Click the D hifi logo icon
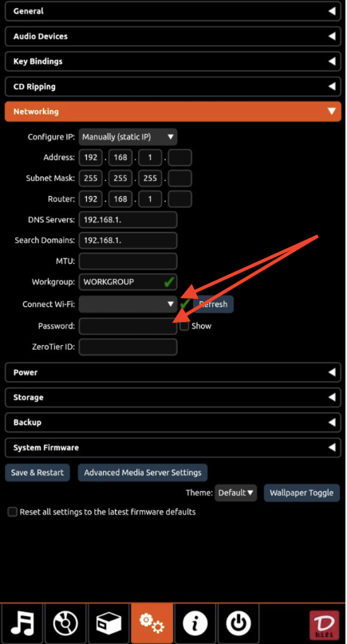Viewport: 347px width, 644px height. coord(325,626)
